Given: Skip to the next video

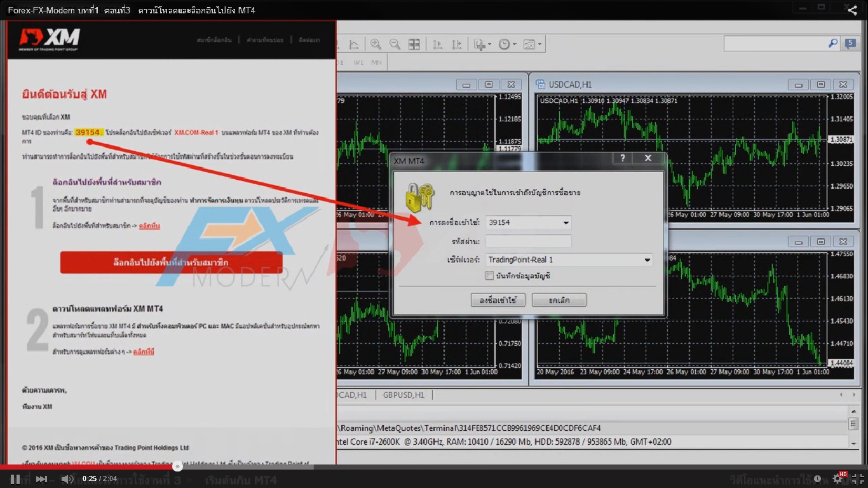Looking at the screenshot, I should point(41,479).
